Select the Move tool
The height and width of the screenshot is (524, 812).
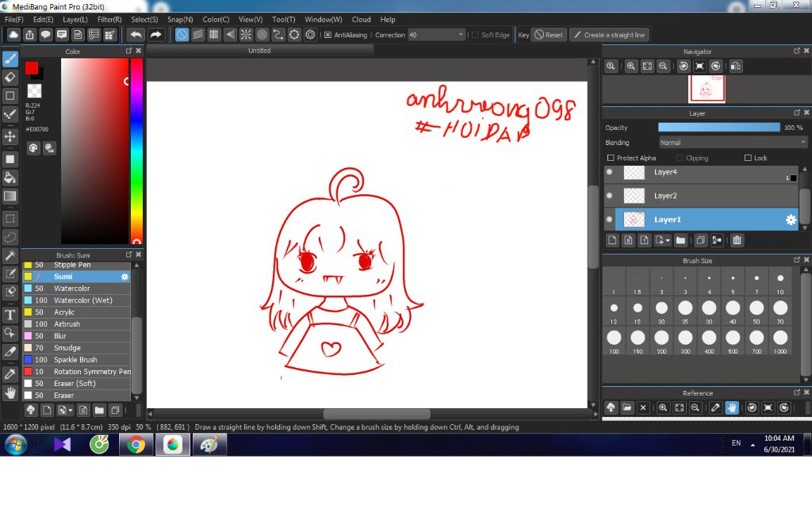[10, 137]
